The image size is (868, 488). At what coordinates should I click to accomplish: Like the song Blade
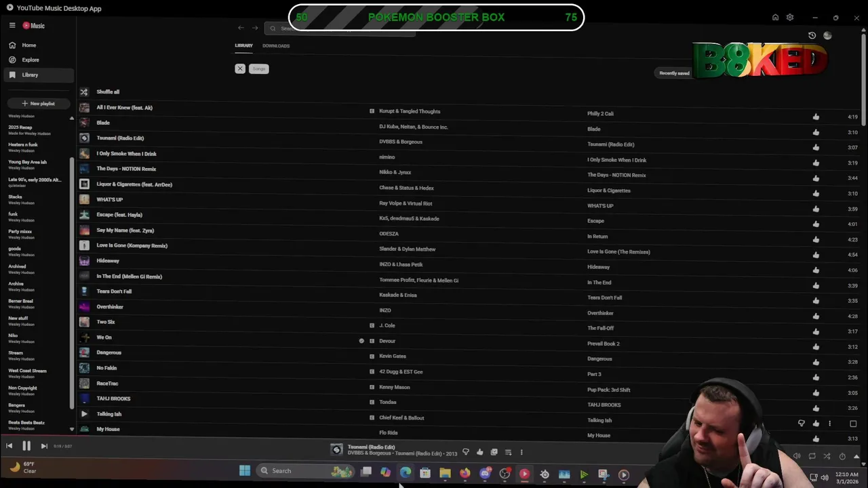click(x=816, y=132)
